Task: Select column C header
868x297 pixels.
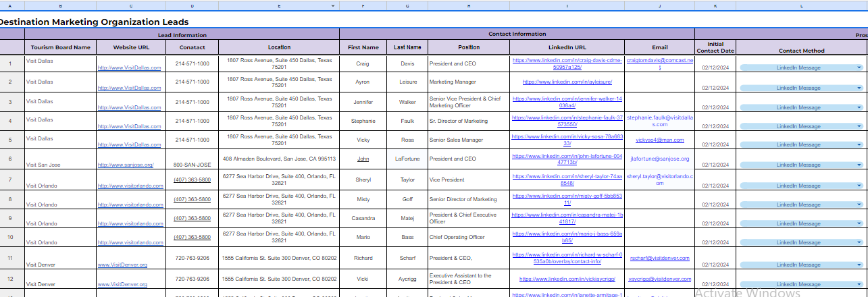Action: click(x=132, y=5)
